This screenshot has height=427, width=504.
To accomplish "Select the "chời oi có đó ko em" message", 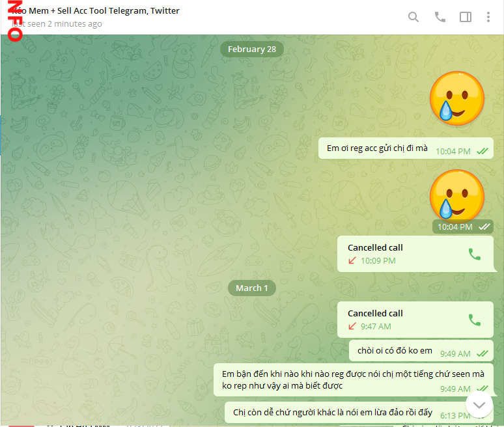I will [395, 351].
